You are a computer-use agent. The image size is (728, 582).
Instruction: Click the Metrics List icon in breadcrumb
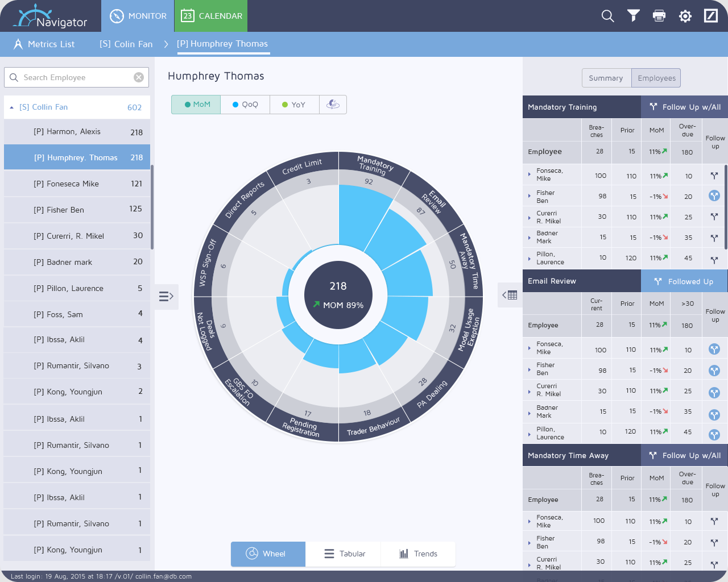click(18, 44)
